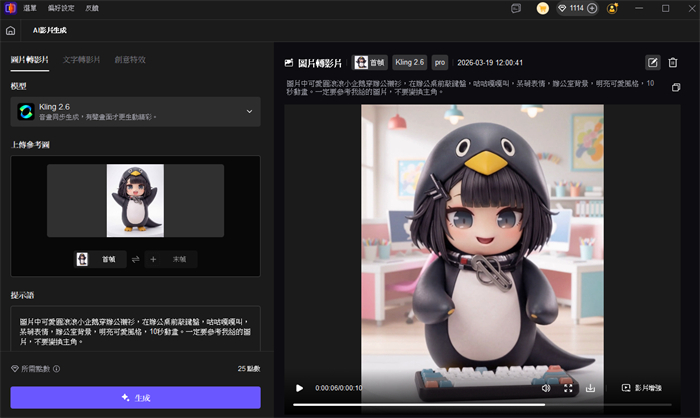The image size is (700, 418).
Task: Expand the Kling 2.6 model dropdown
Action: pos(249,112)
